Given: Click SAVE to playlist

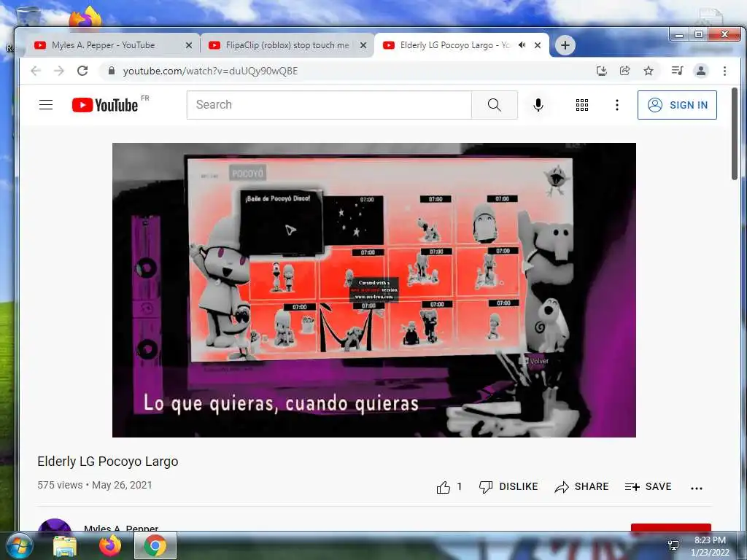Looking at the screenshot, I should [648, 486].
